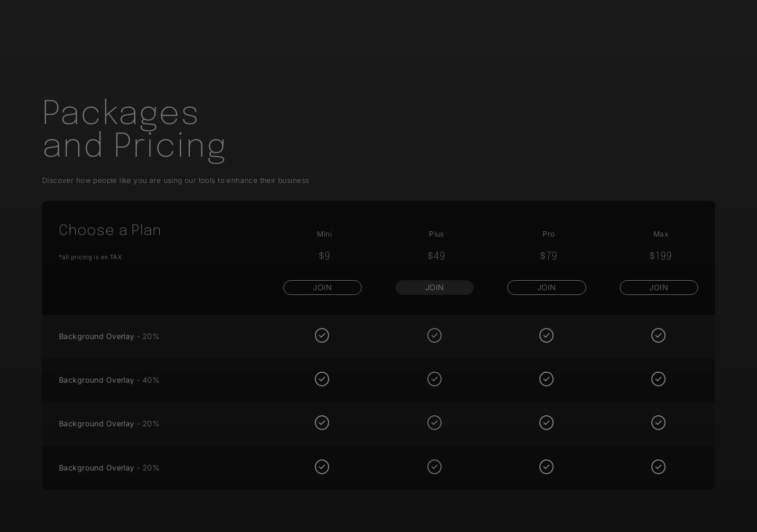757x532 pixels.
Task: Click Max checkmark in the third feature row
Action: pyautogui.click(x=658, y=423)
